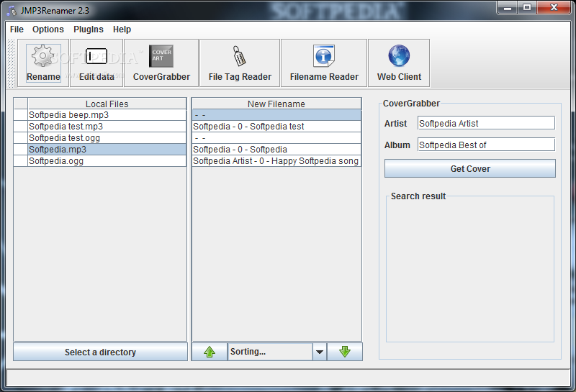The image size is (576, 392).
Task: Open the PlugIns menu
Action: (89, 29)
